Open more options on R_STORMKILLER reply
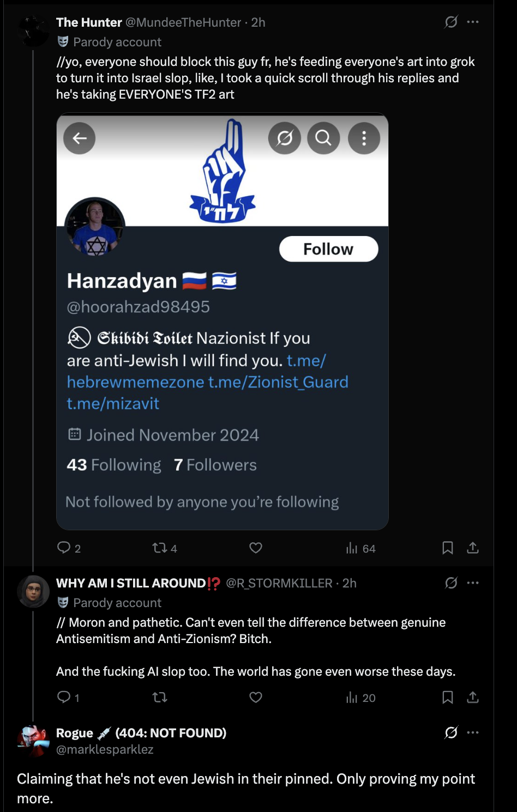Screen dimensions: 517x812 point(473,583)
